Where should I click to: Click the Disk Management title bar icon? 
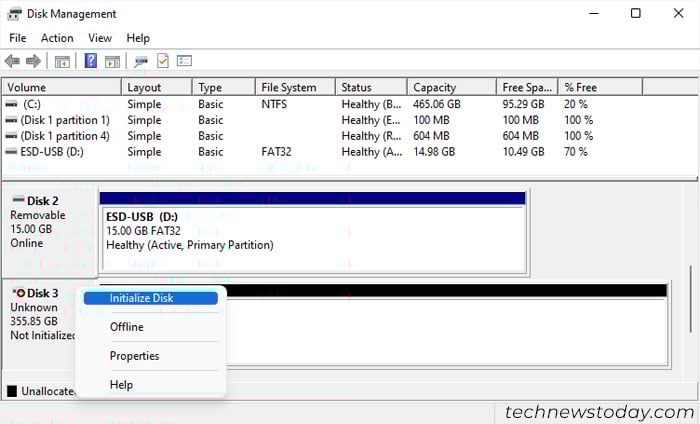click(14, 14)
